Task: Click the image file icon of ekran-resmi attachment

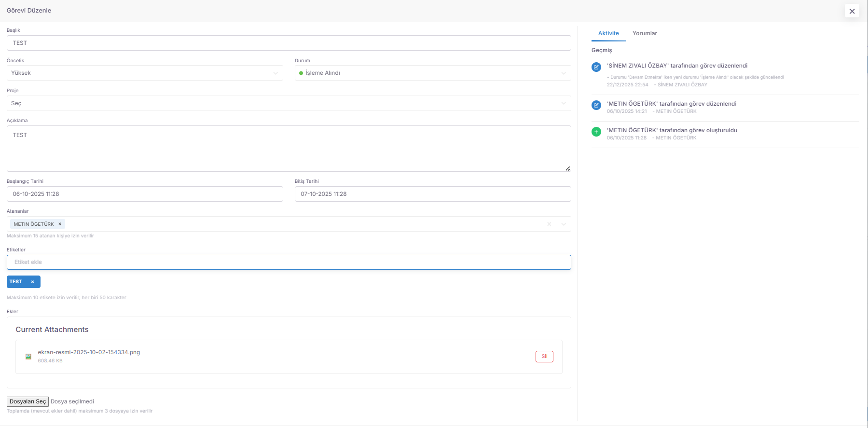Action: click(28, 357)
